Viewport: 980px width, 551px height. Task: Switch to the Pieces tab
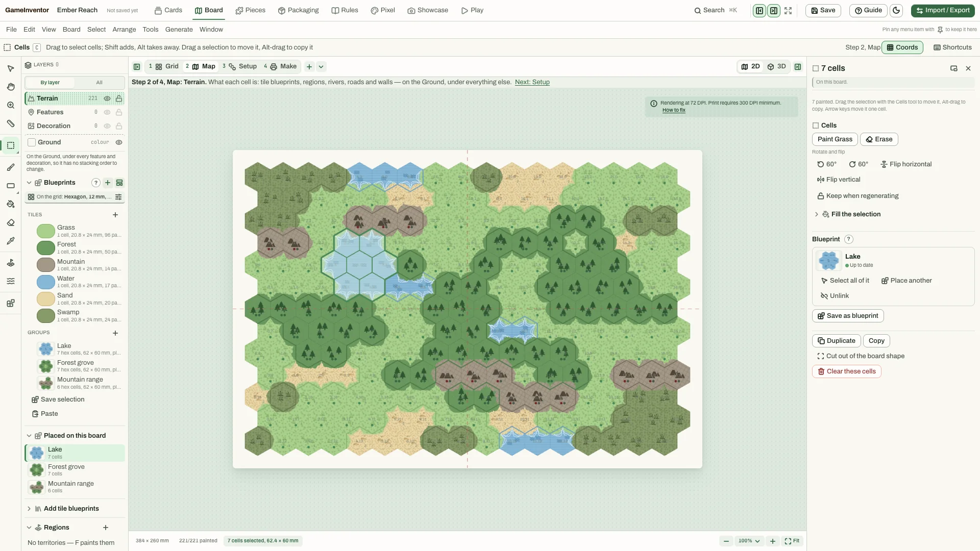point(250,10)
